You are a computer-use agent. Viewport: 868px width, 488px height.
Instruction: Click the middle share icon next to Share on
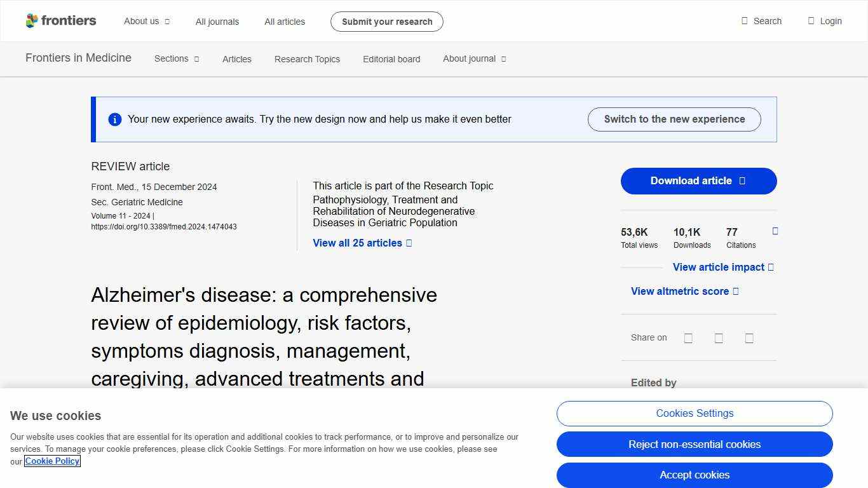[719, 338]
